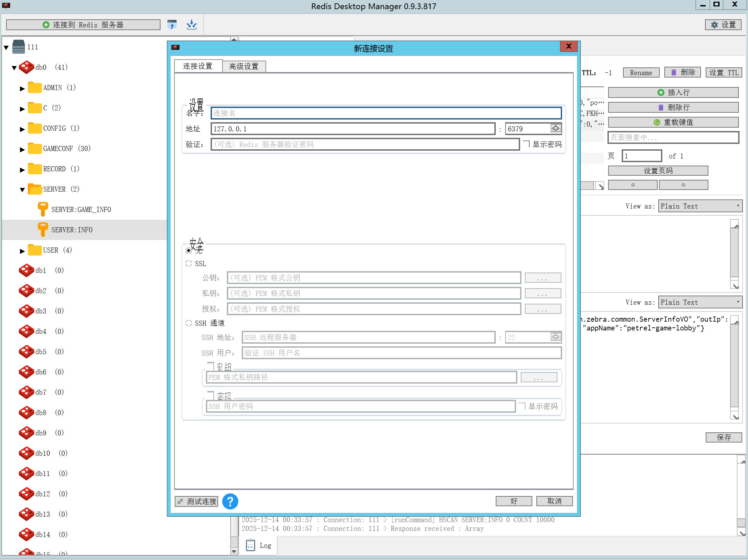
Task: Click the help question mark icon in dialog
Action: click(230, 501)
